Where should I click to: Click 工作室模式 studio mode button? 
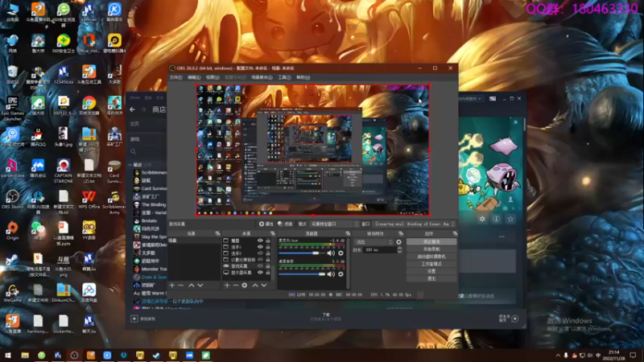coord(431,264)
